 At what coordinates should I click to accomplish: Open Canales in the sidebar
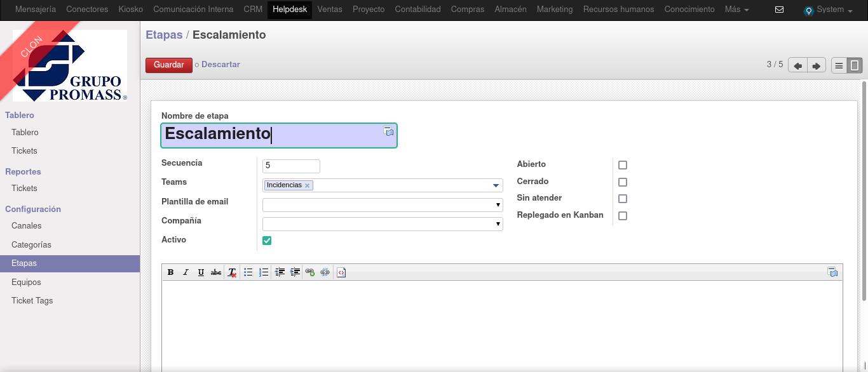26,225
